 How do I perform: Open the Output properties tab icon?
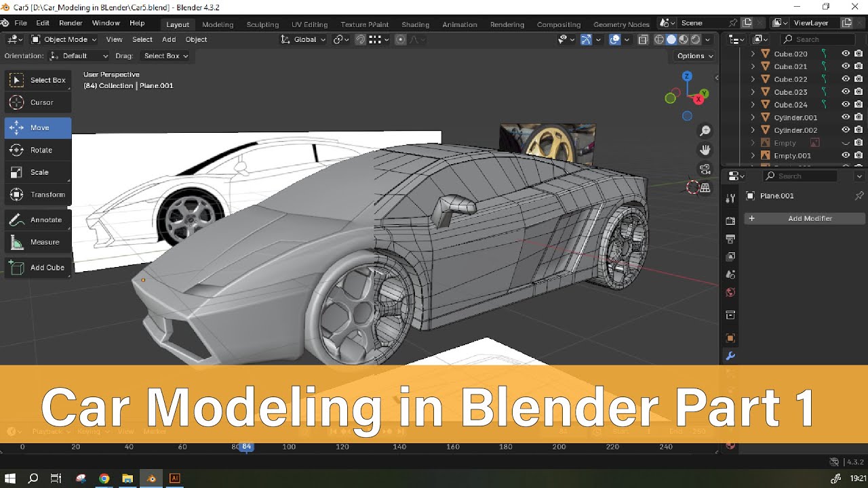[x=730, y=239]
